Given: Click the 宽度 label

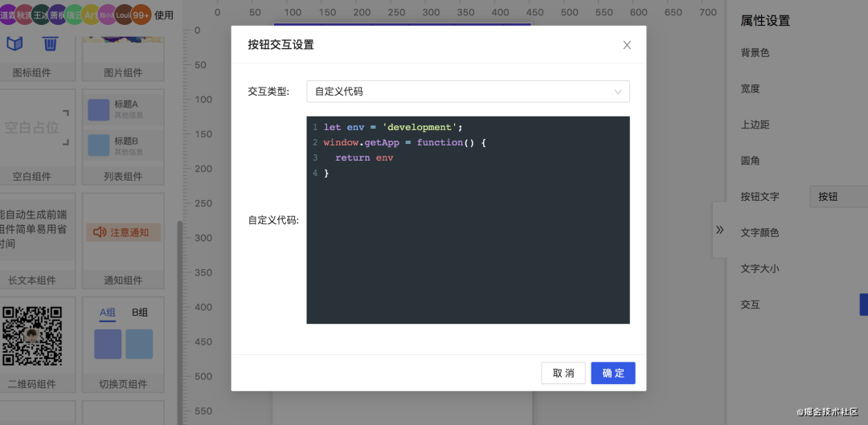Looking at the screenshot, I should click(750, 88).
